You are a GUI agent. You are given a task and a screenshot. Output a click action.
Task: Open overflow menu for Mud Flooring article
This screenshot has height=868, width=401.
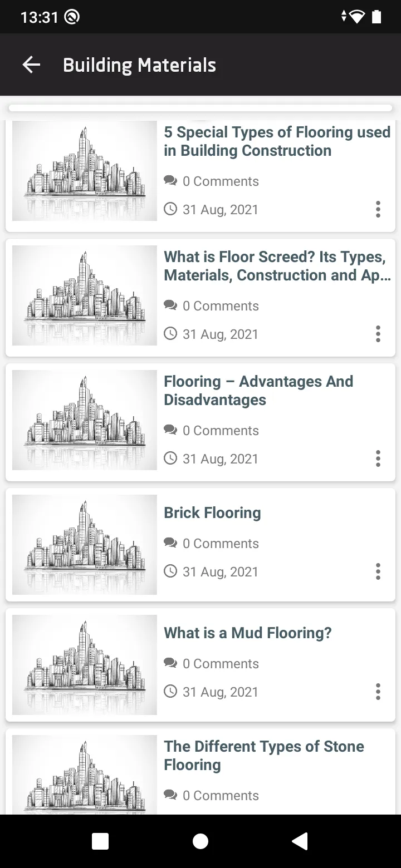tap(378, 692)
